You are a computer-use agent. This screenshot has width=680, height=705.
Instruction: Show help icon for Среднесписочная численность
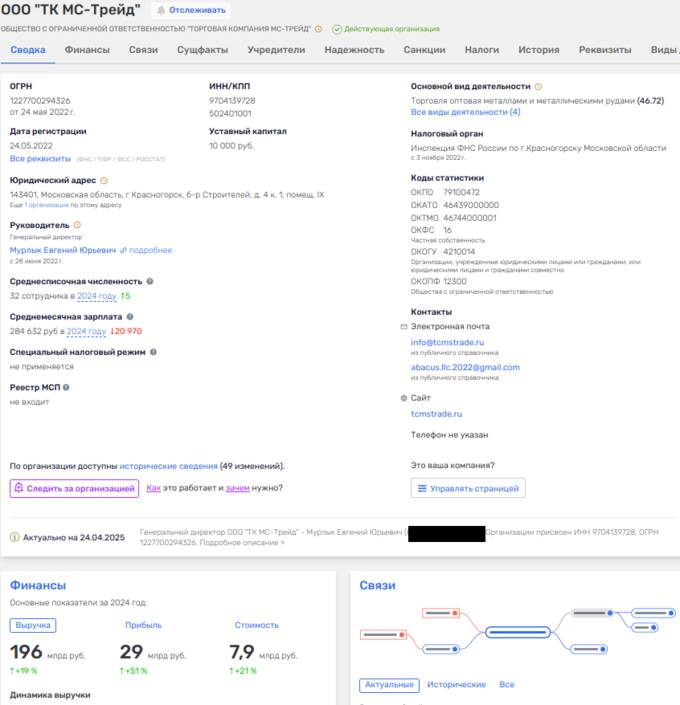coord(150,281)
